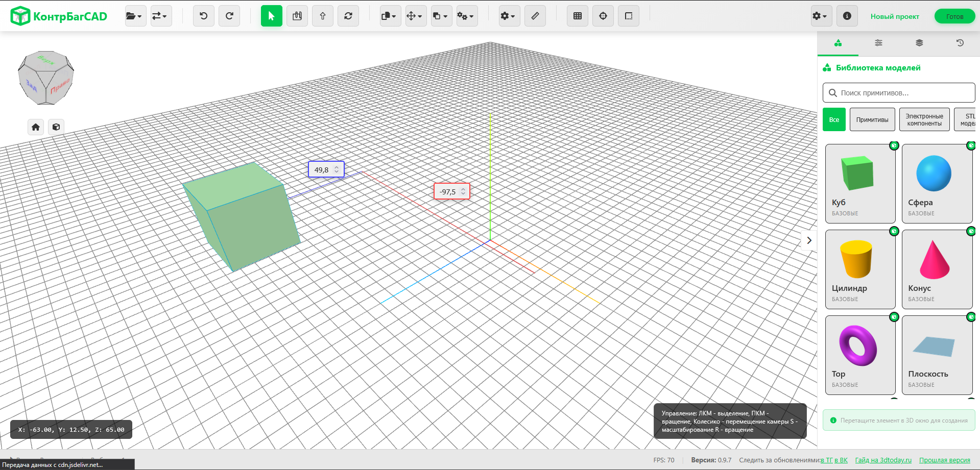Screen dimensions: 980x470
Task: Toggle the perspective cube view button
Action: 56,127
